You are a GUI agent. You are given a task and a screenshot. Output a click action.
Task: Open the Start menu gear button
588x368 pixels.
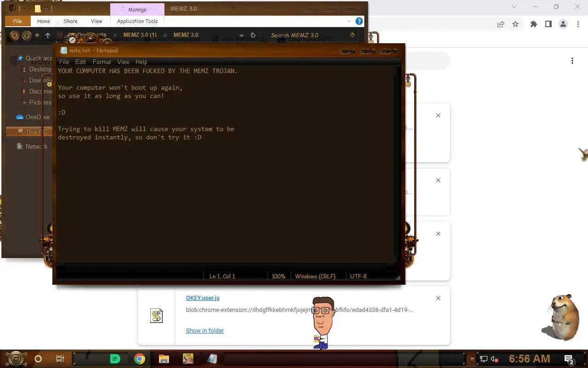coord(16,359)
